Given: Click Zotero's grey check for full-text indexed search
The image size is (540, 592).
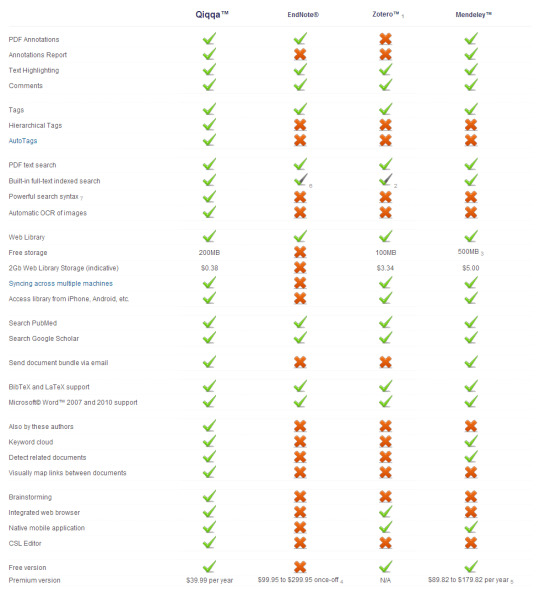Looking at the screenshot, I should pos(386,180).
